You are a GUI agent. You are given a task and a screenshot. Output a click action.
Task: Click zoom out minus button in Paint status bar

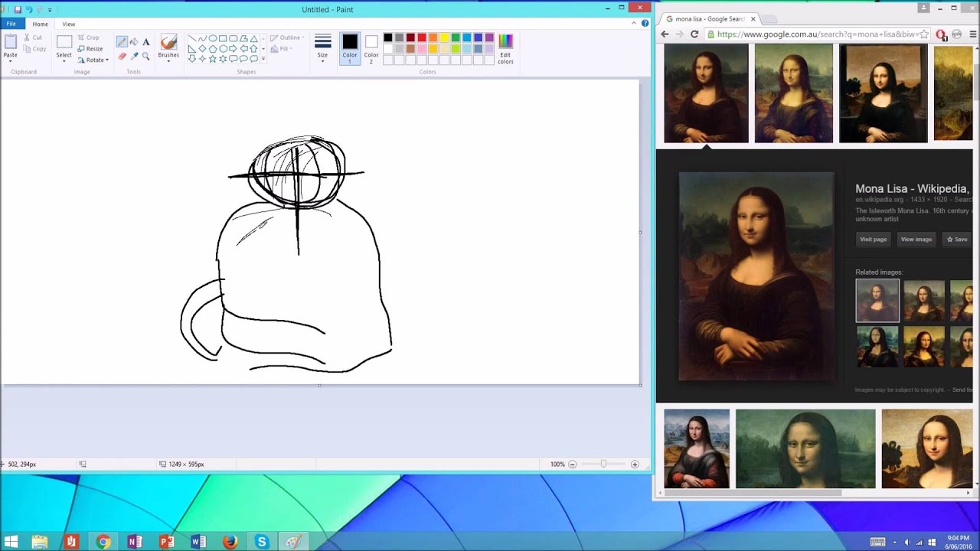(x=572, y=465)
